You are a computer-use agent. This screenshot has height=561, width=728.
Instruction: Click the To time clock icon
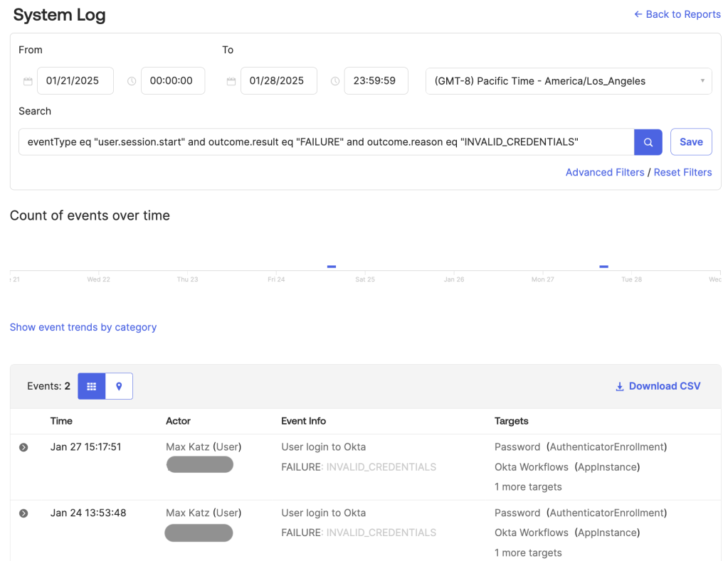click(335, 81)
